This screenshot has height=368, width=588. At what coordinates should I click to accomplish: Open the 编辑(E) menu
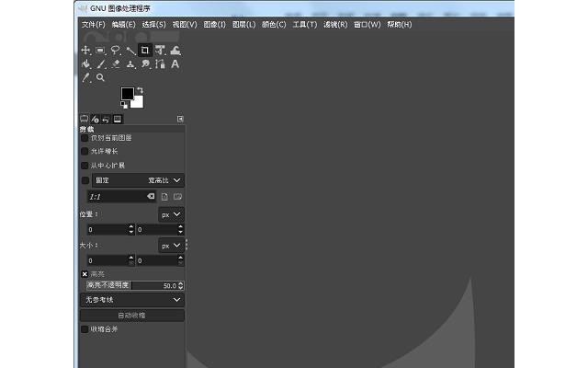[123, 25]
